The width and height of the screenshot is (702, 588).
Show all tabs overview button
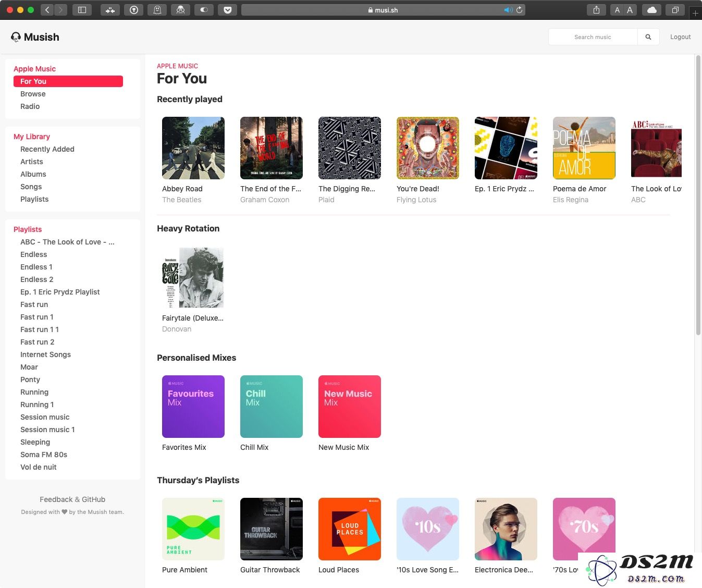(x=675, y=9)
